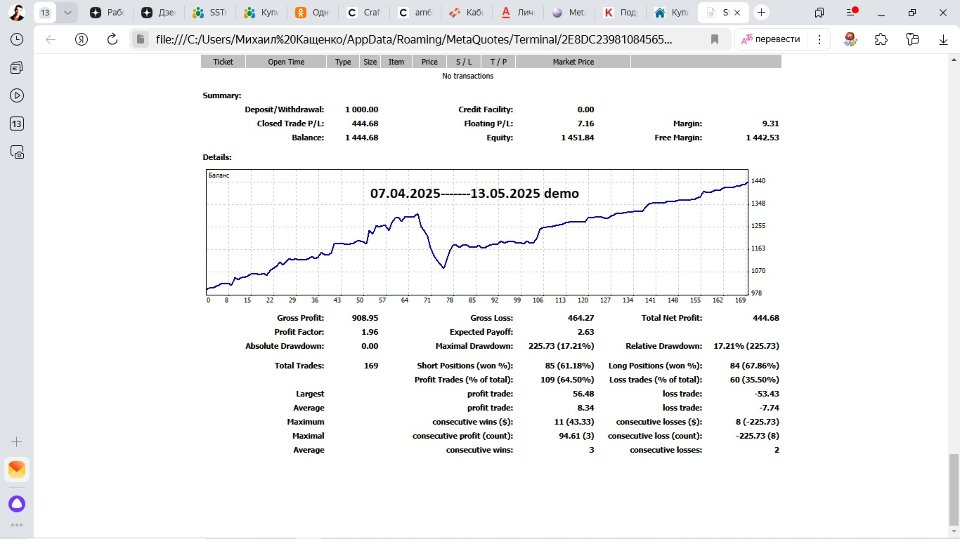The height and width of the screenshot is (539, 960).
Task: Select the Profit Factor value 1.96
Action: (x=369, y=332)
